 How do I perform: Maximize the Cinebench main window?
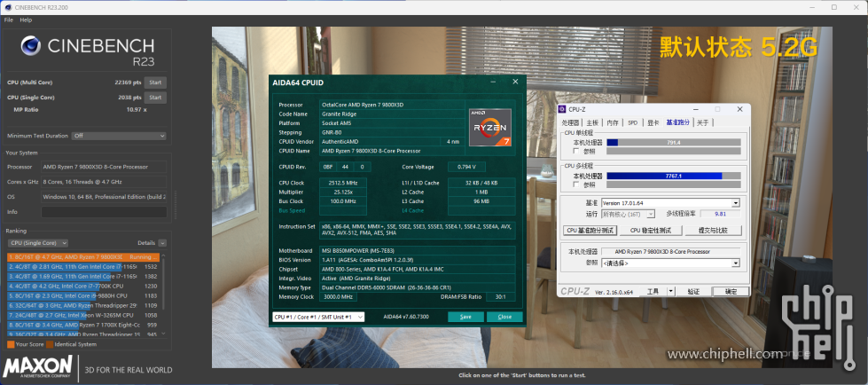coord(833,7)
